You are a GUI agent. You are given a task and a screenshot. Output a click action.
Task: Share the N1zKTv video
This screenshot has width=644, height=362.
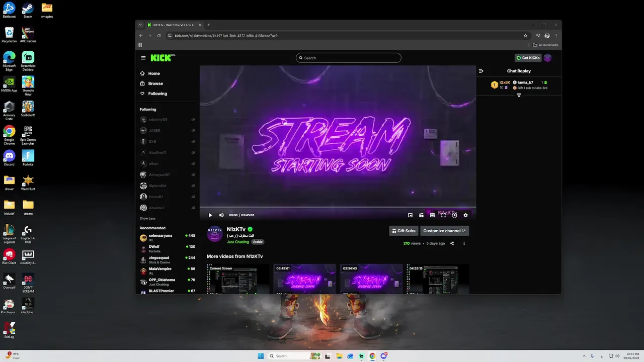click(452, 243)
